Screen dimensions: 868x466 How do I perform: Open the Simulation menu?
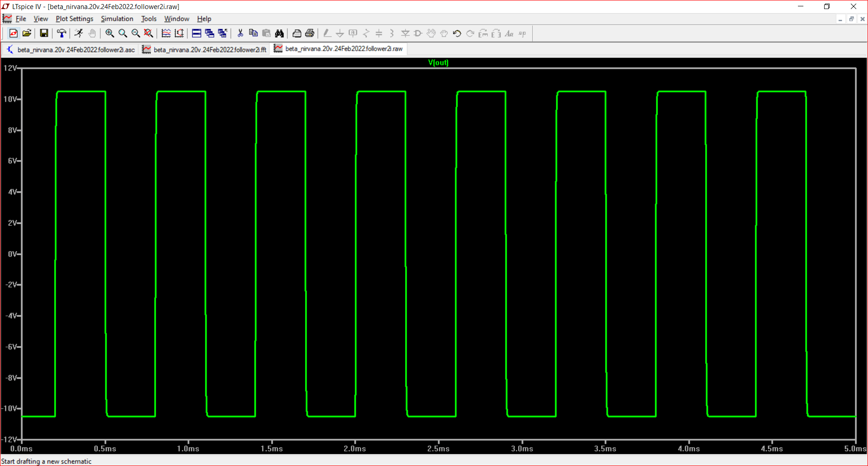pyautogui.click(x=117, y=19)
